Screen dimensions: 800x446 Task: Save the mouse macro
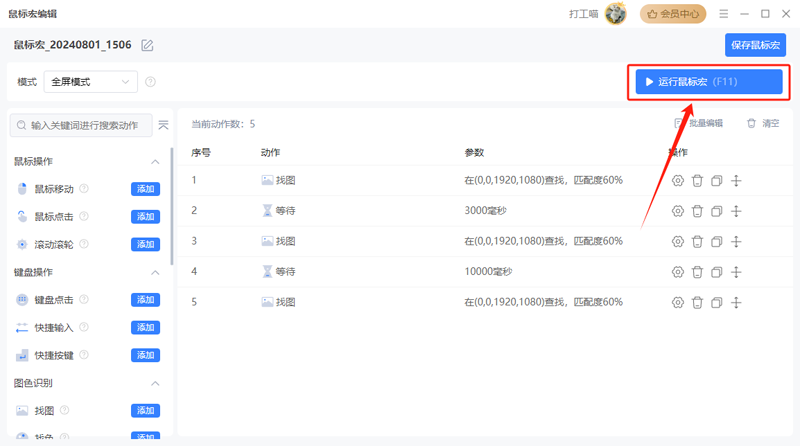pyautogui.click(x=755, y=45)
